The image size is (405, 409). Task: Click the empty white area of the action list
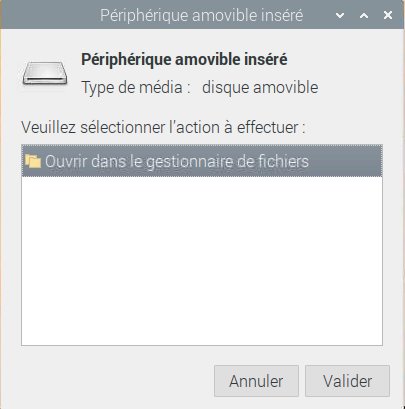(202, 261)
